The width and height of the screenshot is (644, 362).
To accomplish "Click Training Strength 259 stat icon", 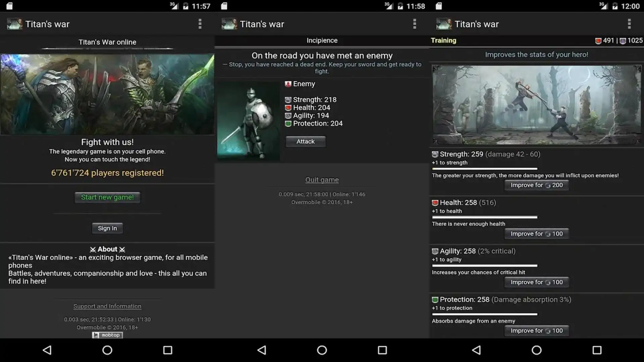I will point(435,154).
